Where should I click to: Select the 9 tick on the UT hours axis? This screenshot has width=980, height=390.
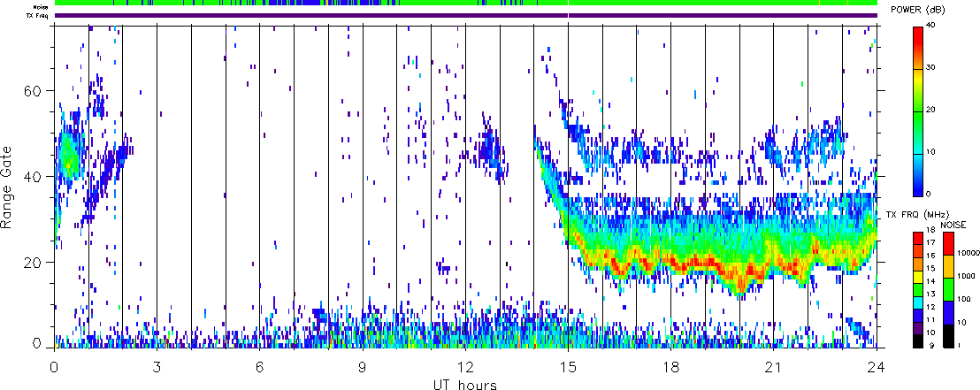point(363,367)
